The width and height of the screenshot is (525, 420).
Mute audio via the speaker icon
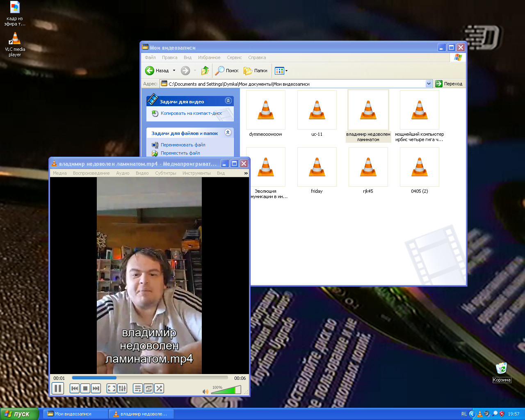pos(205,391)
